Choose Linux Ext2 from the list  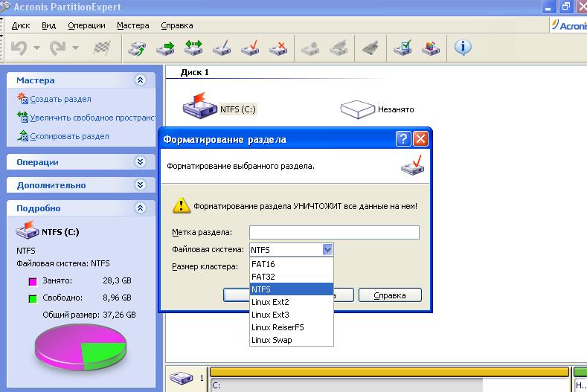pyautogui.click(x=291, y=302)
